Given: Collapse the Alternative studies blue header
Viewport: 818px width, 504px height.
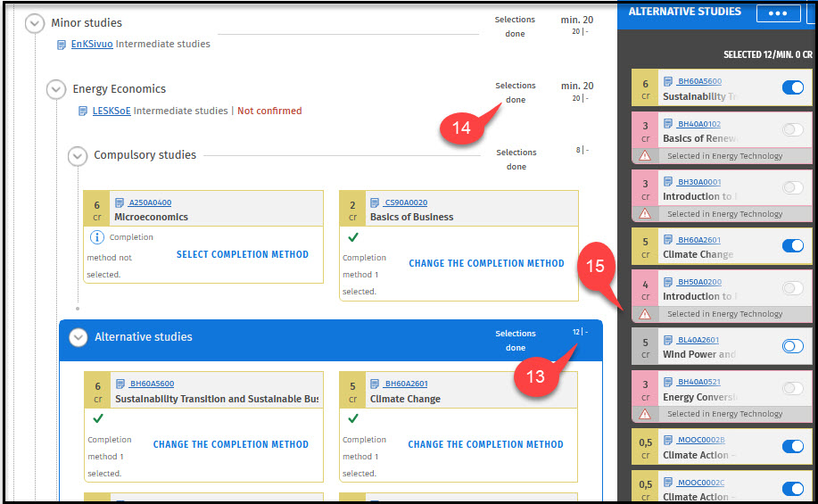Looking at the screenshot, I should (x=78, y=337).
